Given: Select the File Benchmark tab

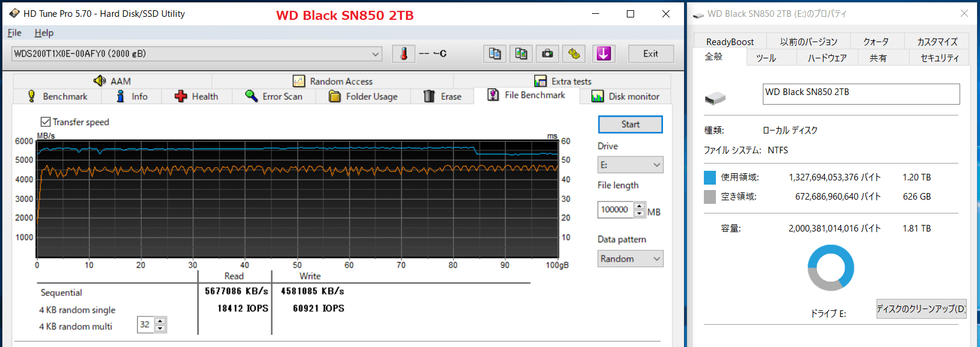Looking at the screenshot, I should 526,95.
